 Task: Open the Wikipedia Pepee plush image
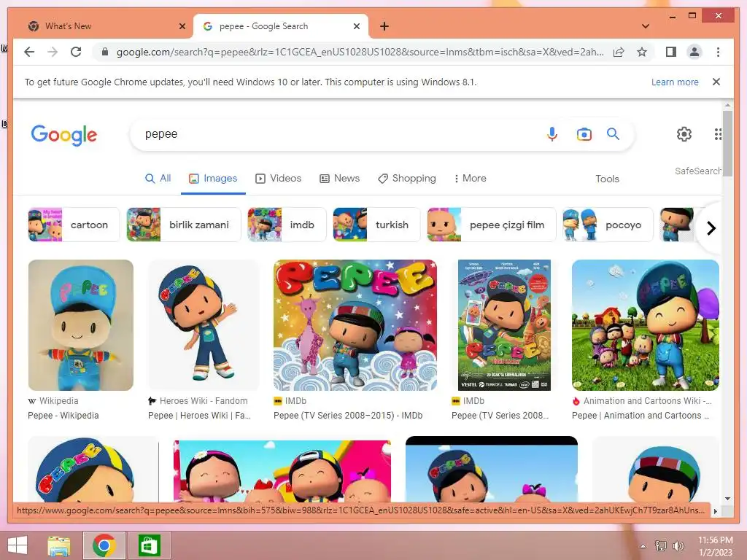click(x=80, y=325)
